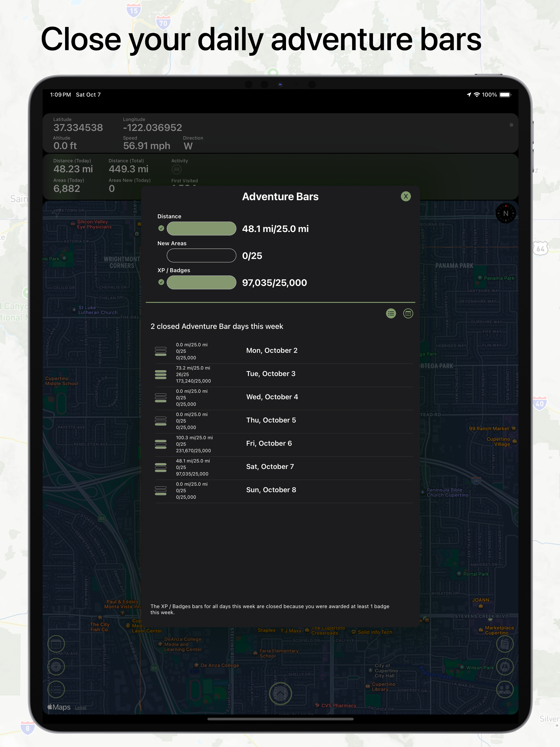Tap the vehicle activity button on the map
Image resolution: width=560 pixels, height=747 pixels.
pos(504,667)
